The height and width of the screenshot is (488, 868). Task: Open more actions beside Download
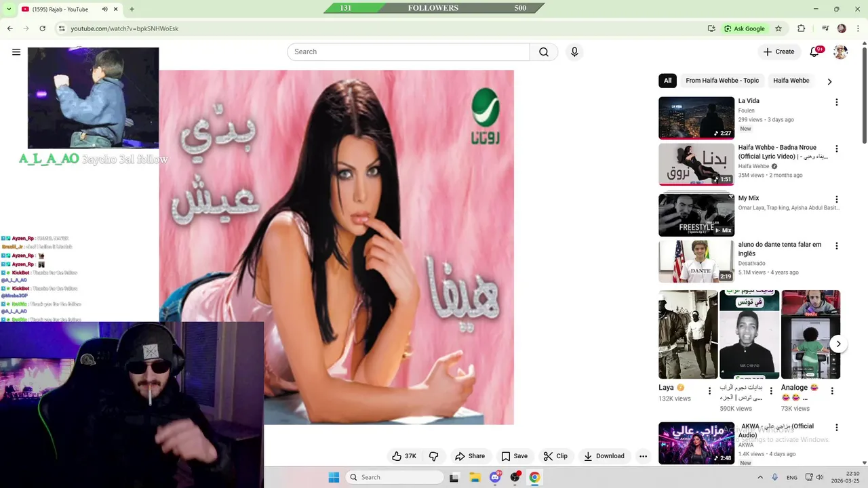(643, 456)
